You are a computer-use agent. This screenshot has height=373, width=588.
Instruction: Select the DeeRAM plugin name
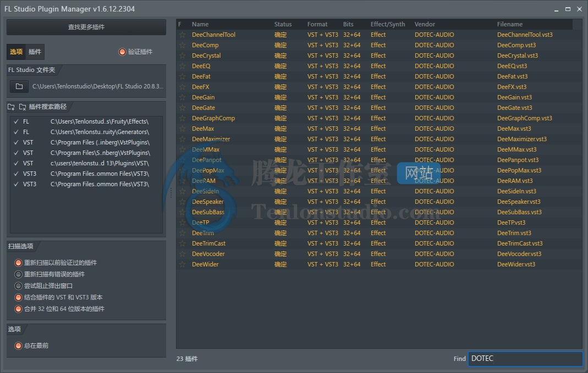pyautogui.click(x=204, y=181)
